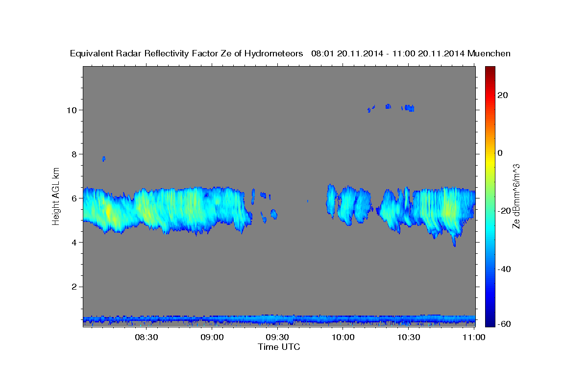The width and height of the screenshot is (588, 392).
Task: Click the dark blue bottom of the colorbar
Action: [x=490, y=321]
